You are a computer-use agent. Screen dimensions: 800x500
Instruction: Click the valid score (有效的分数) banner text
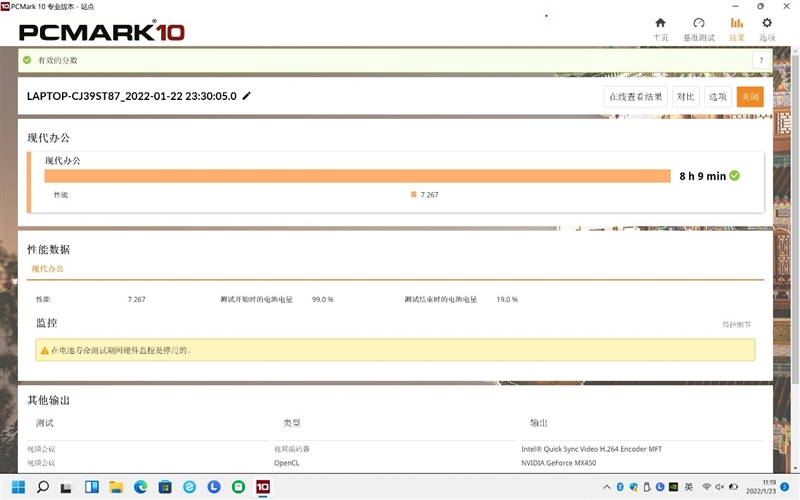point(58,60)
